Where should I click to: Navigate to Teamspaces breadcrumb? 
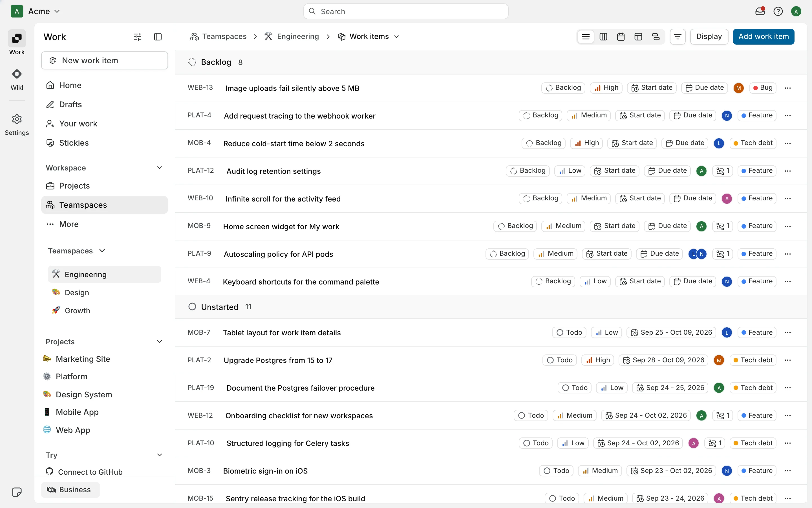tap(219, 37)
